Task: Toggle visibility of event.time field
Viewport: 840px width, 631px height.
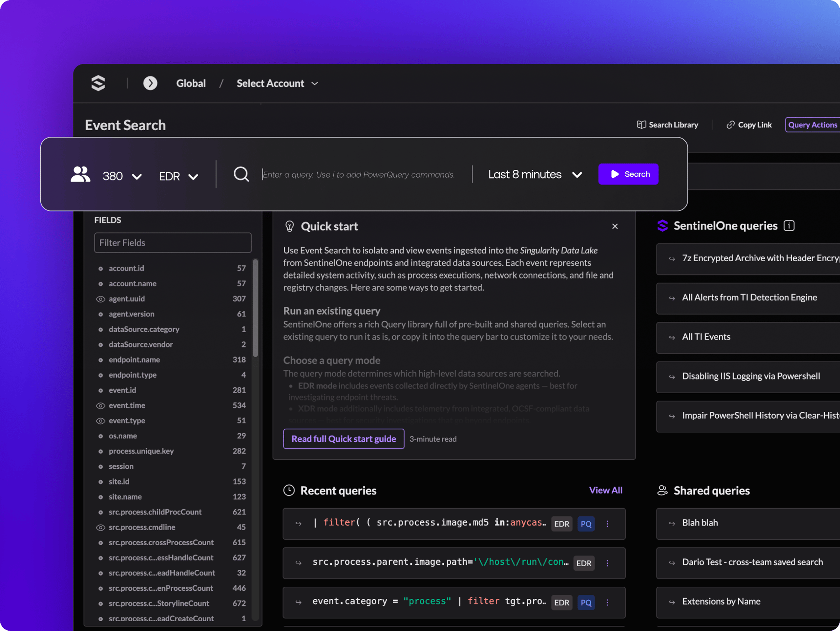Action: click(100, 406)
